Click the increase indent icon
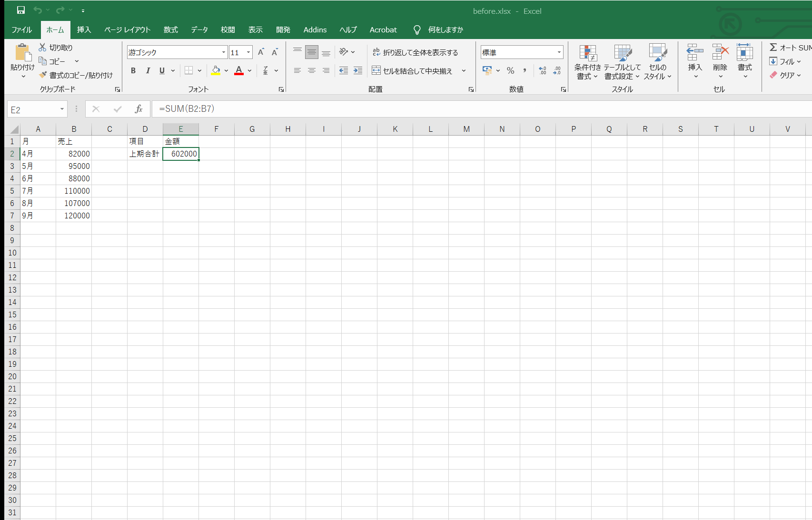 tap(358, 70)
